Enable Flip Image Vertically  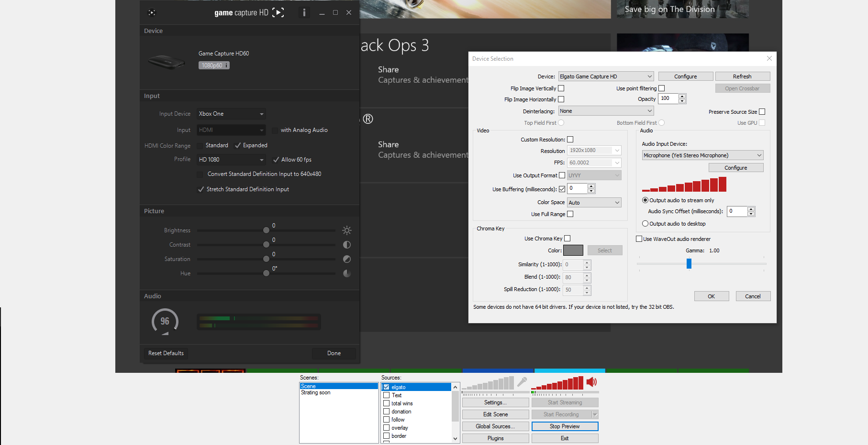561,88
